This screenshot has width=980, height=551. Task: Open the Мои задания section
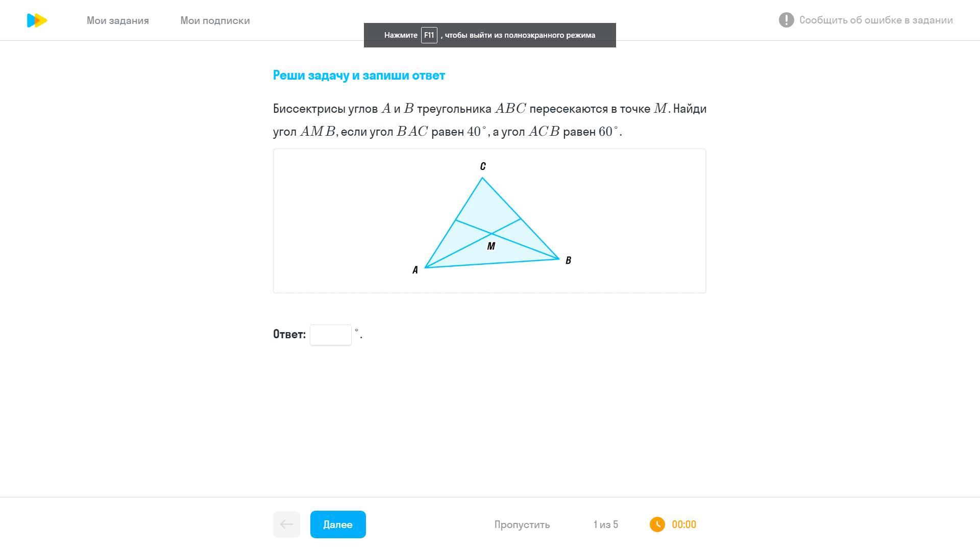pyautogui.click(x=117, y=20)
